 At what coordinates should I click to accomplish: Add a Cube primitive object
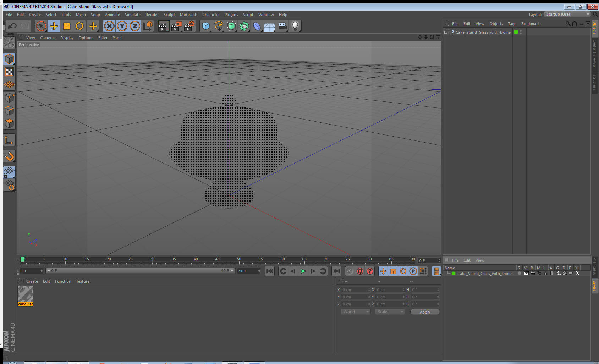click(206, 26)
